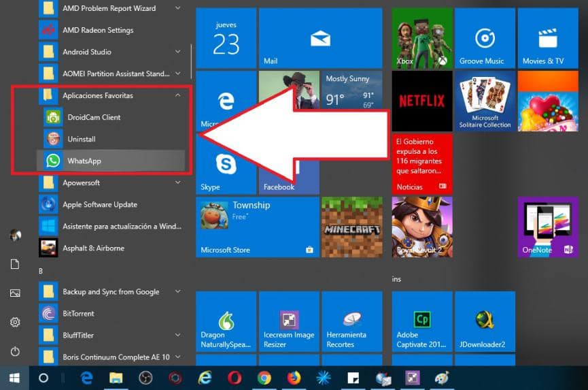This screenshot has width=588, height=390.
Task: Launch Microsoft Solitaire Collection tile
Action: click(x=485, y=101)
